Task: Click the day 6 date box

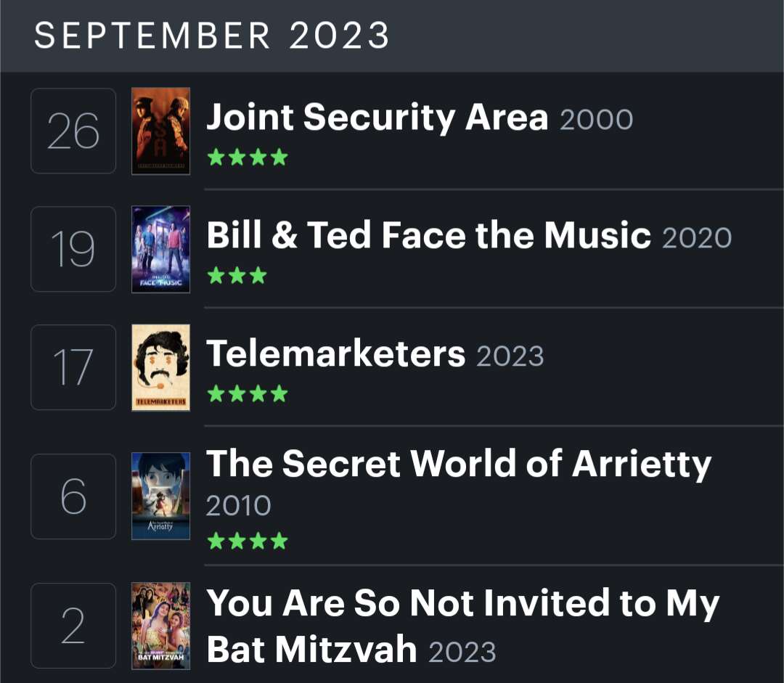Action: pos(73,496)
